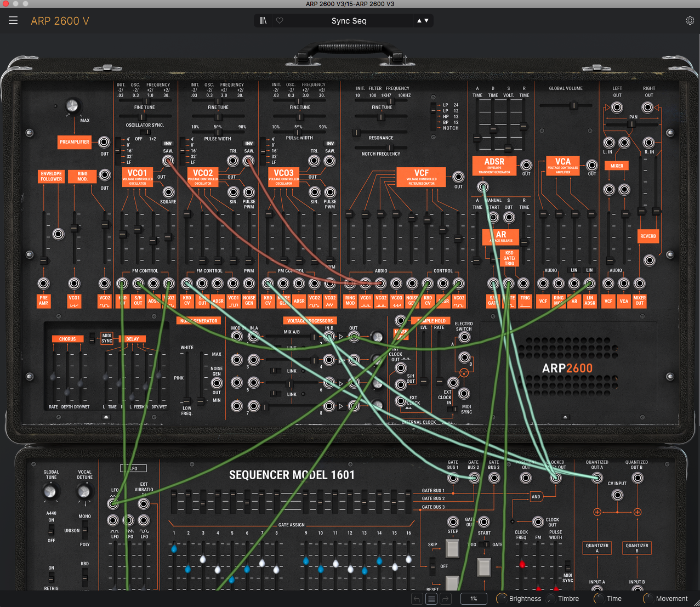Screen dimensions: 700x607
Task: Click the VCO3 PULSE PWM output jack
Action: 330,192
